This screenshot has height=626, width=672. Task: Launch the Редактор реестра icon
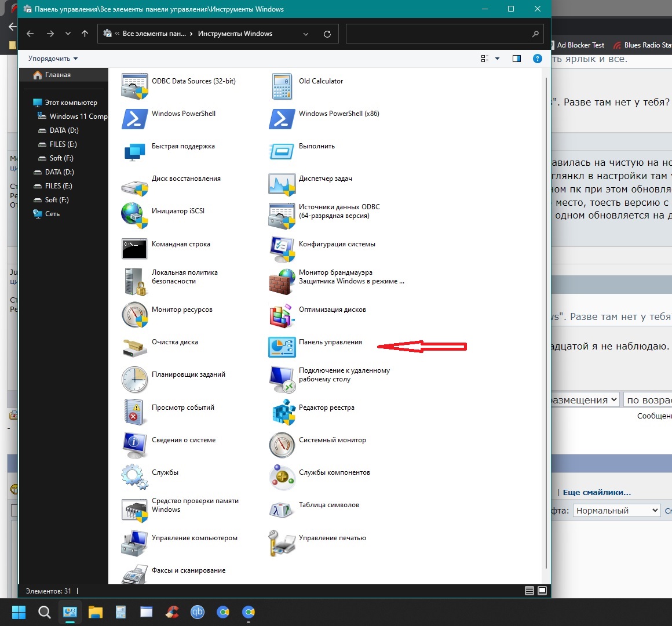283,413
